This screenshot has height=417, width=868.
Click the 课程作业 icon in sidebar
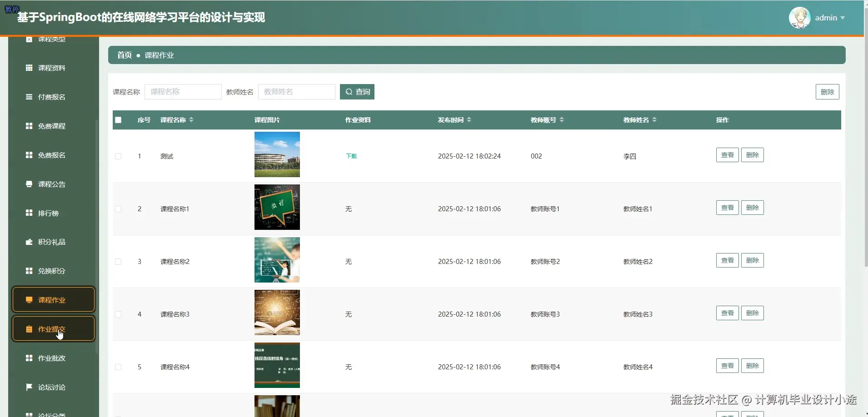click(x=29, y=300)
